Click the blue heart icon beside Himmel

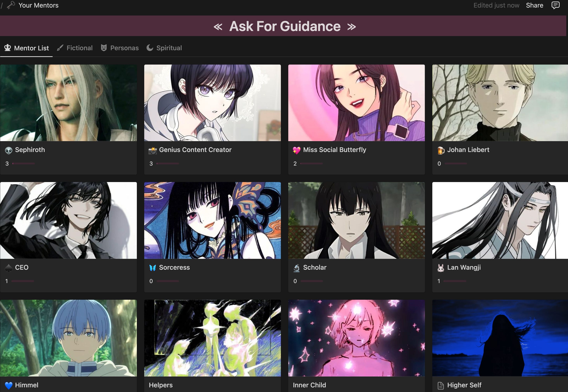pos(9,385)
